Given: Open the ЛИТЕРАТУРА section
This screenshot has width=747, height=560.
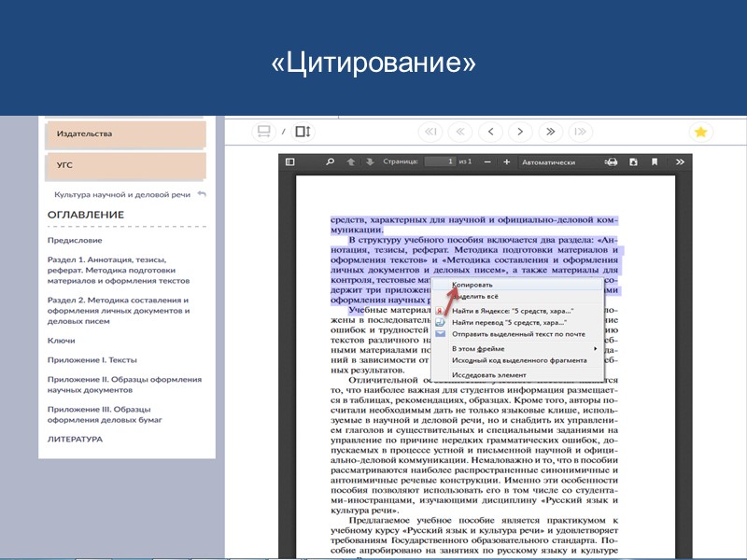Looking at the screenshot, I should tap(75, 439).
